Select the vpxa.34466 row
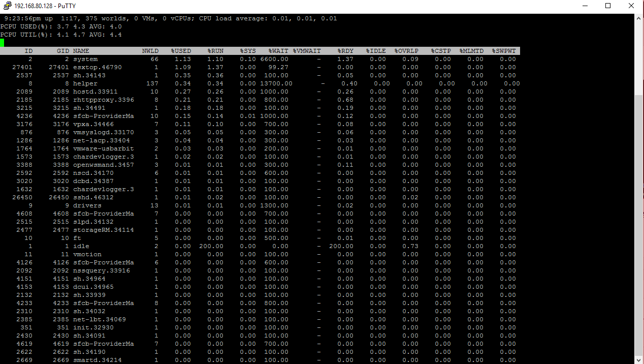Image resolution: width=644 pixels, height=364 pixels. click(260, 124)
